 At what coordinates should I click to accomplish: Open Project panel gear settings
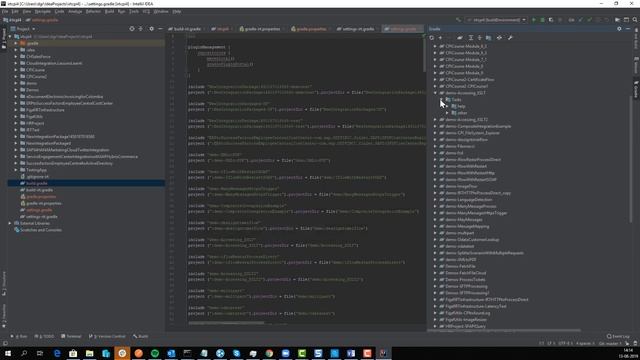click(151, 29)
